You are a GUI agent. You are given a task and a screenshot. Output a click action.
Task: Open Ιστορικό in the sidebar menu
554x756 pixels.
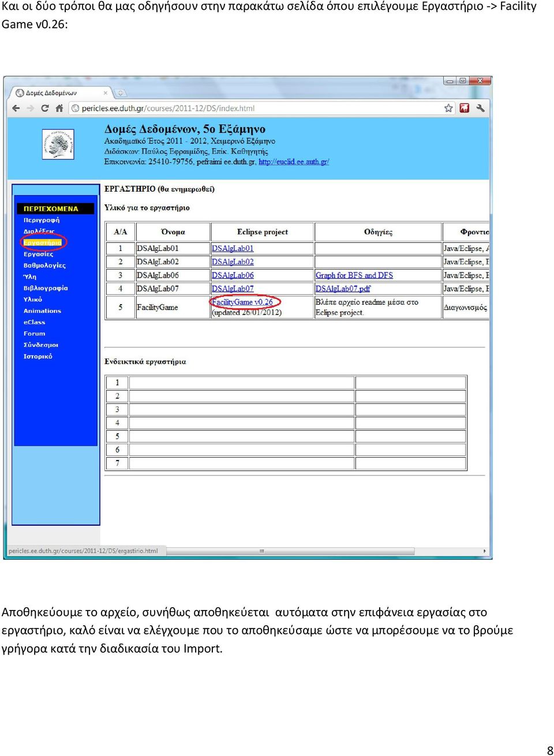click(x=38, y=356)
